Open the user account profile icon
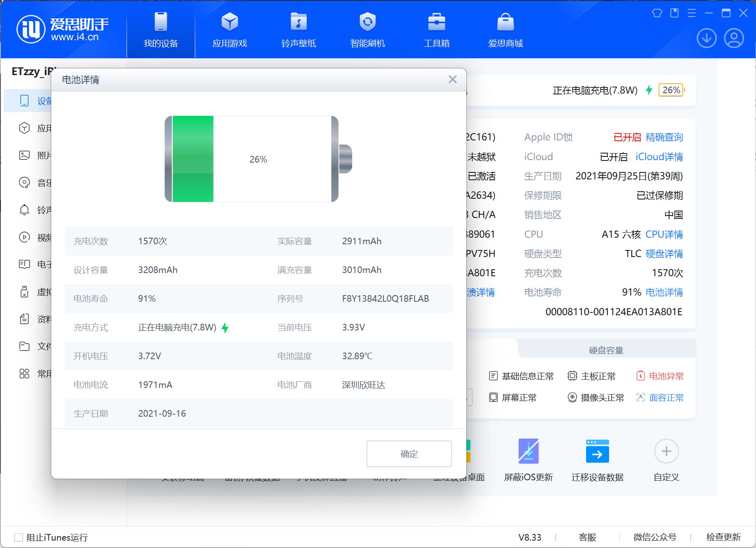Screen dimensions: 756x548 coord(734,38)
